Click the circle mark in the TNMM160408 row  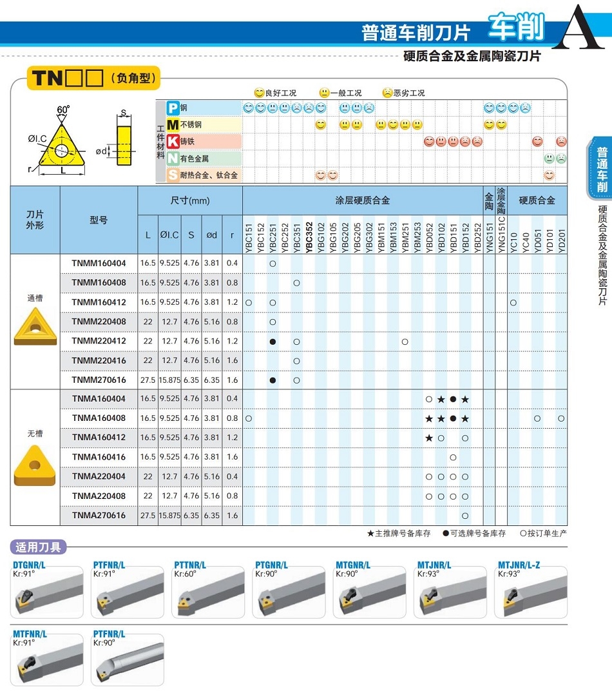click(296, 283)
